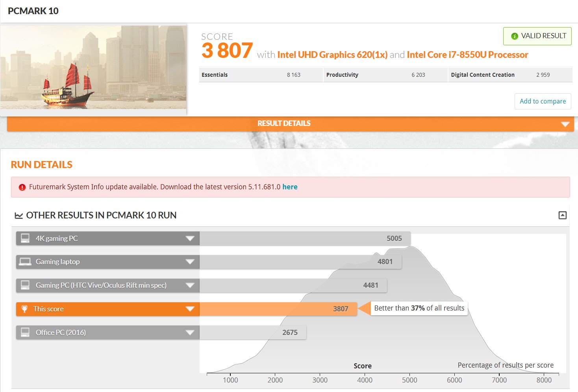
Task: Click the junk boat benchmark thumbnail image
Action: pos(93,67)
